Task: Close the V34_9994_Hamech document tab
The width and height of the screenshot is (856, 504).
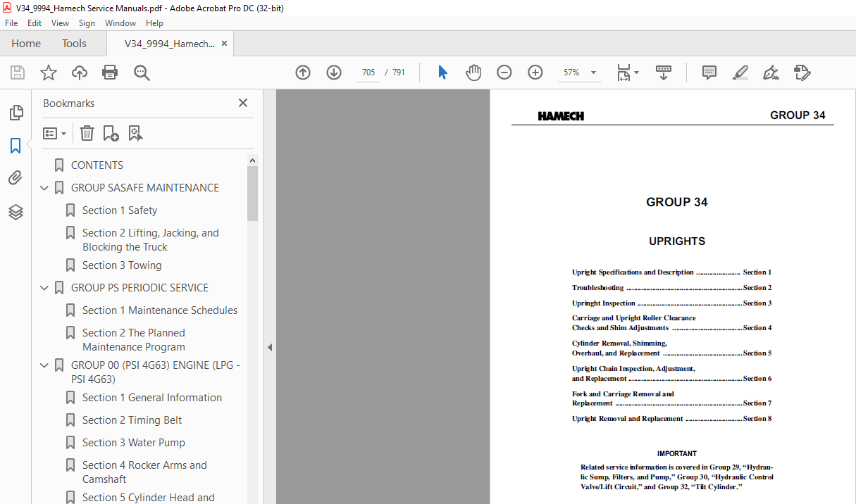Action: pos(224,44)
